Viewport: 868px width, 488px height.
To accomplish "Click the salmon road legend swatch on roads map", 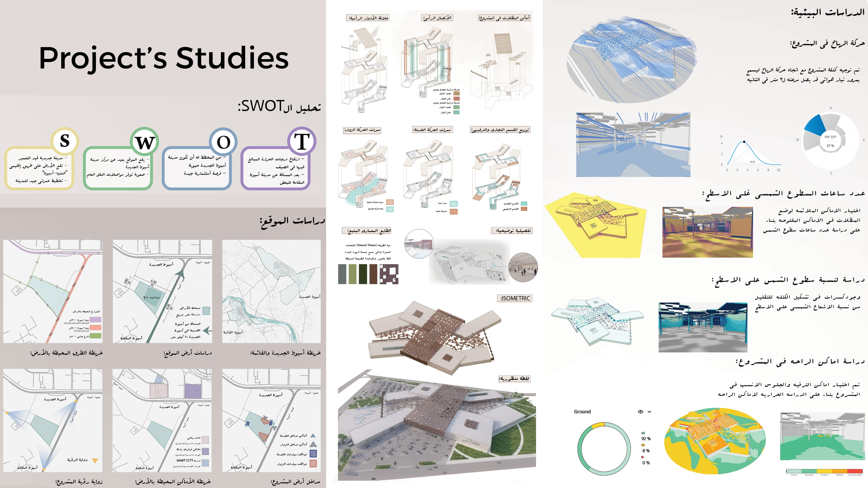I will pos(95,328).
